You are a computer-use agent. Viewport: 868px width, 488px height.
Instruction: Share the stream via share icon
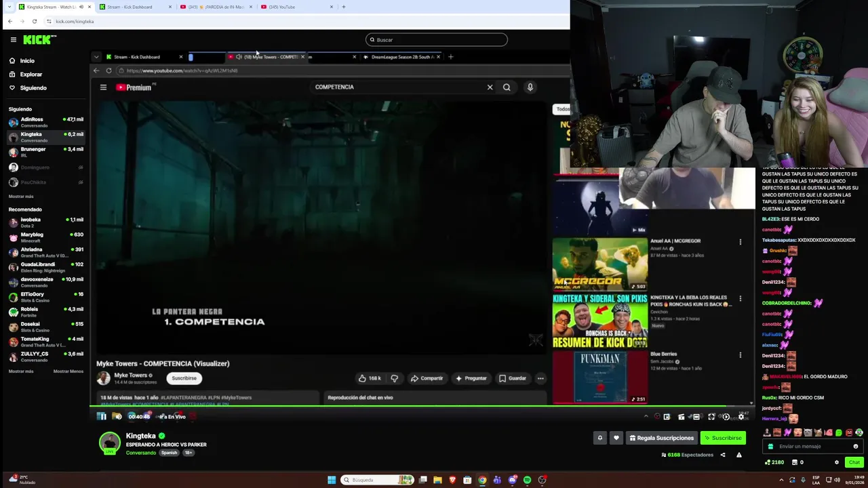click(723, 455)
